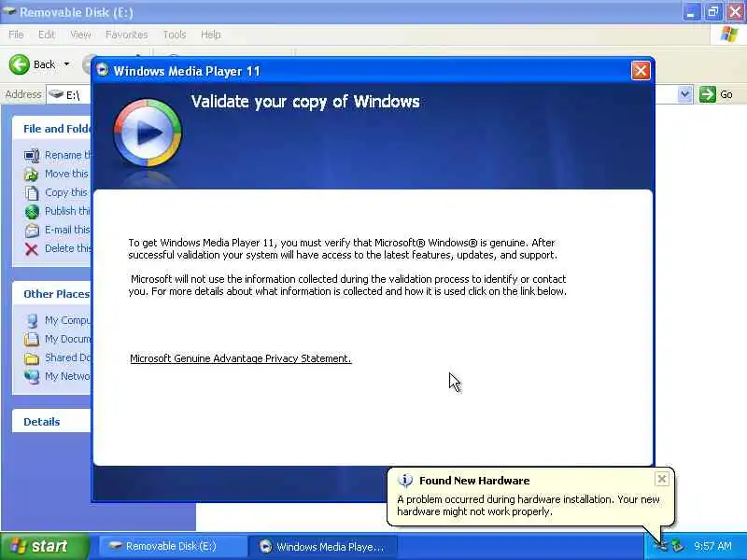Click the Publish this file globe icon

(x=32, y=212)
